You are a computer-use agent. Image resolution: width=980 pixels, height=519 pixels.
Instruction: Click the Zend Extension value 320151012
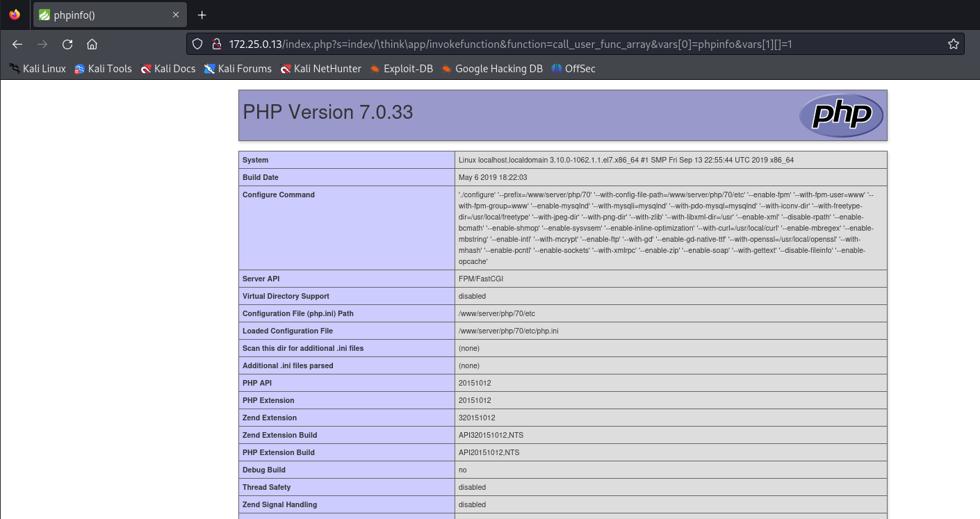pos(477,418)
